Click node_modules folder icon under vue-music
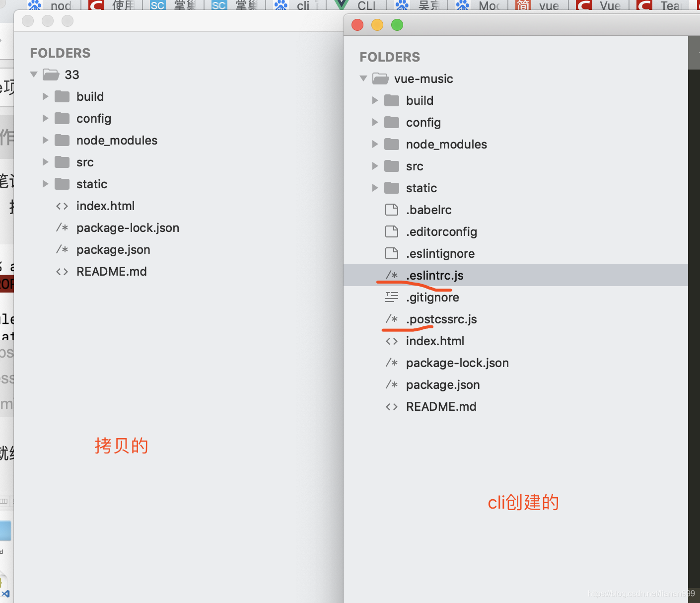This screenshot has width=700, height=603. pyautogui.click(x=392, y=144)
